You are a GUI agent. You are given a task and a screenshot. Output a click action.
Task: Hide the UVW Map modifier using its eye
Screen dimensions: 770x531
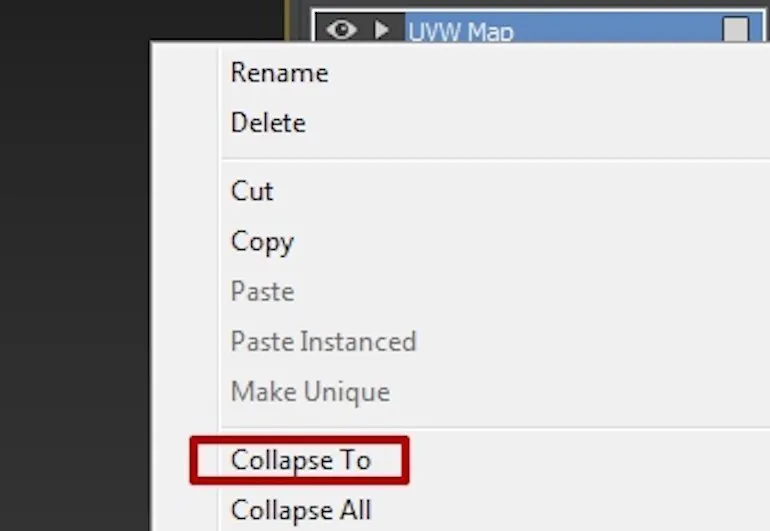341,30
